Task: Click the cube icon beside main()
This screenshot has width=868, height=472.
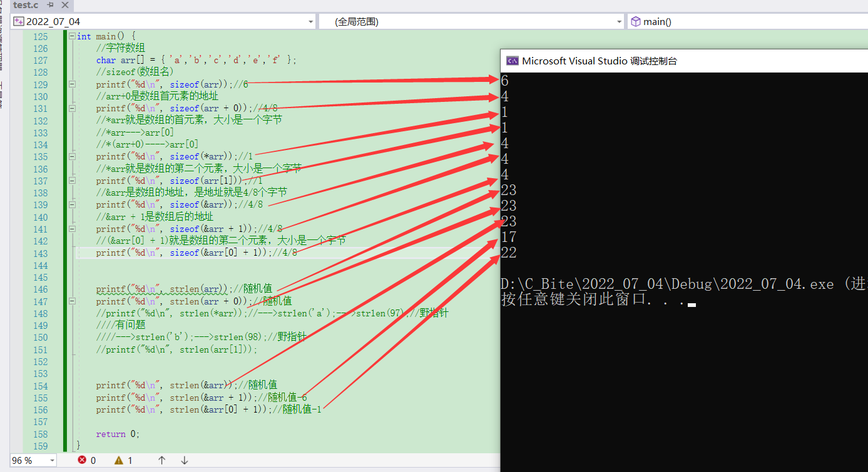Action: click(x=636, y=22)
